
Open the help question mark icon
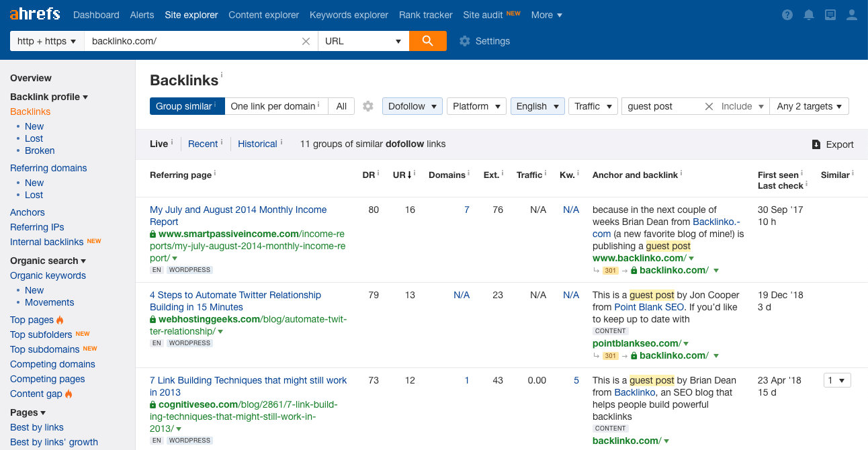click(787, 15)
